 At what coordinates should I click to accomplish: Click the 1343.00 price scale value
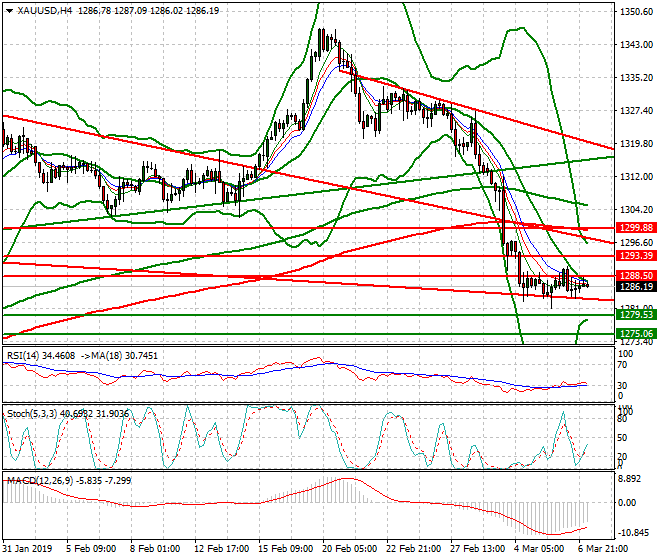point(636,45)
